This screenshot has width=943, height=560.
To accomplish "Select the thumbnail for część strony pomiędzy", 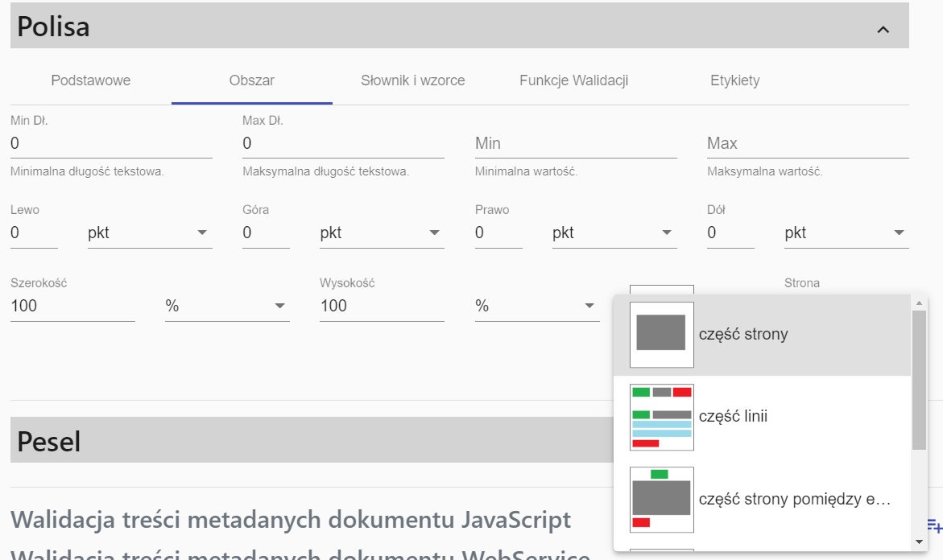I will point(660,499).
